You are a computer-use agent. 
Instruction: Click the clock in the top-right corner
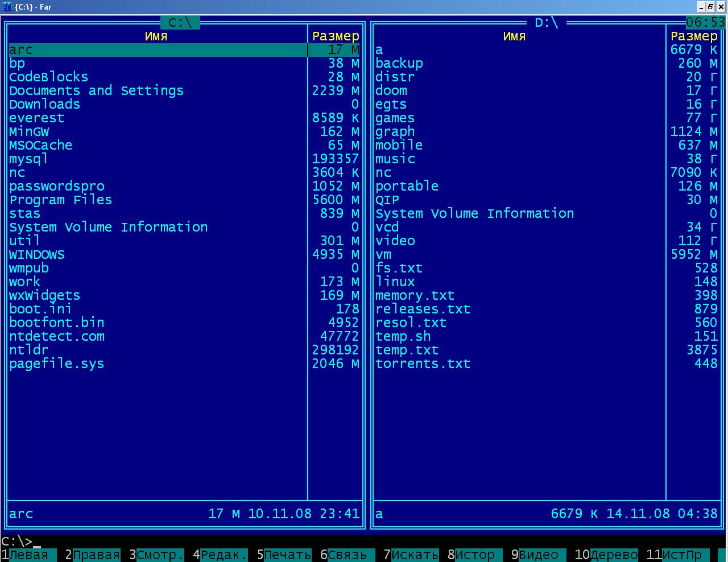tap(705, 23)
